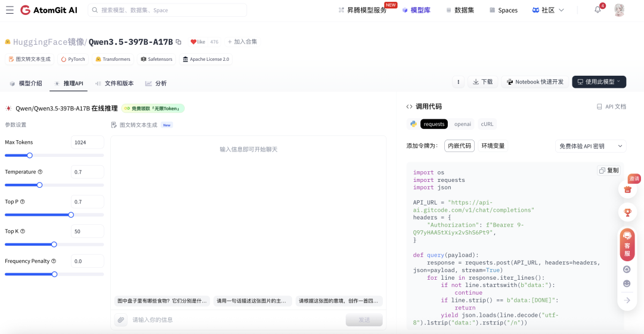Open the 免费体验 API 密钥 dropdown
Viewport: 644px width, 334px height.
pos(590,146)
